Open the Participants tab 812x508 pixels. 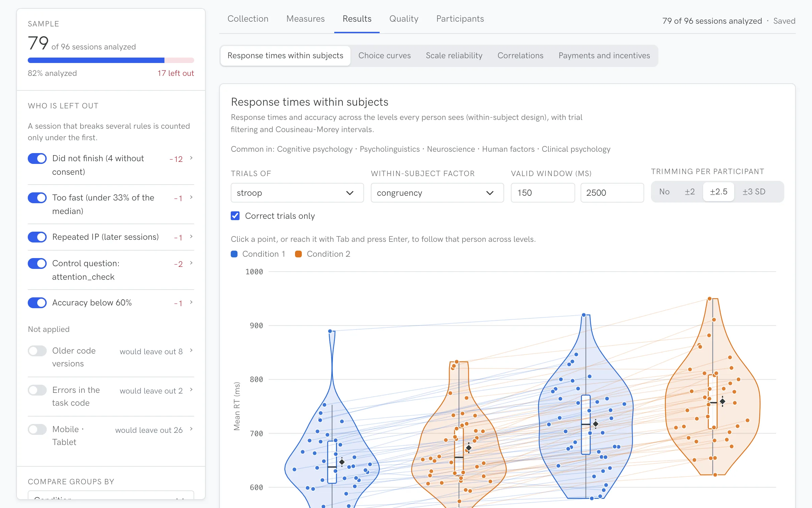[460, 19]
